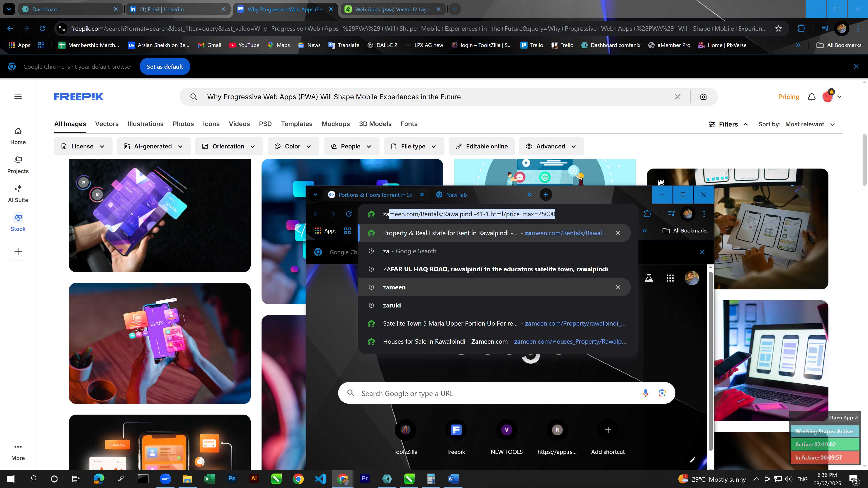Expand the License filter dropdown
The image size is (868, 488).
83,146
